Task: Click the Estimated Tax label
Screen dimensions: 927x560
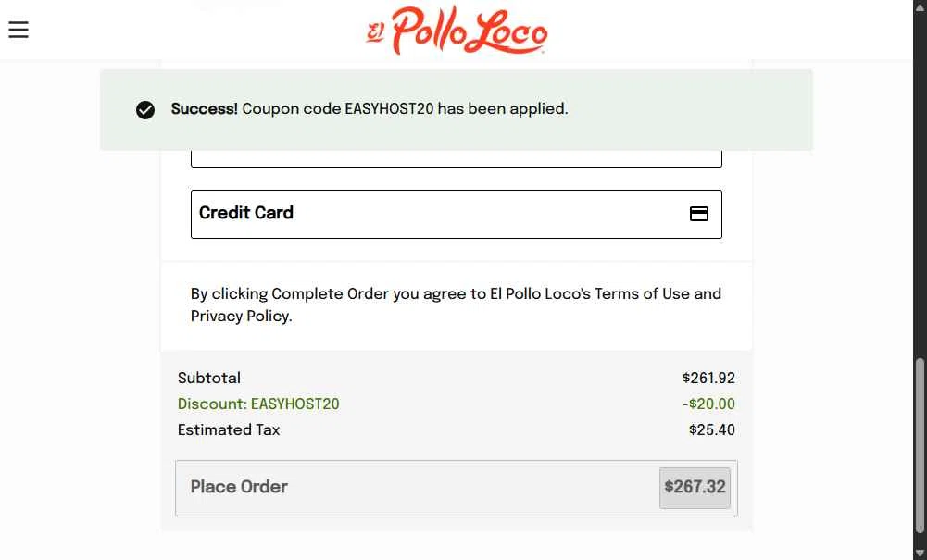Action: pos(229,429)
